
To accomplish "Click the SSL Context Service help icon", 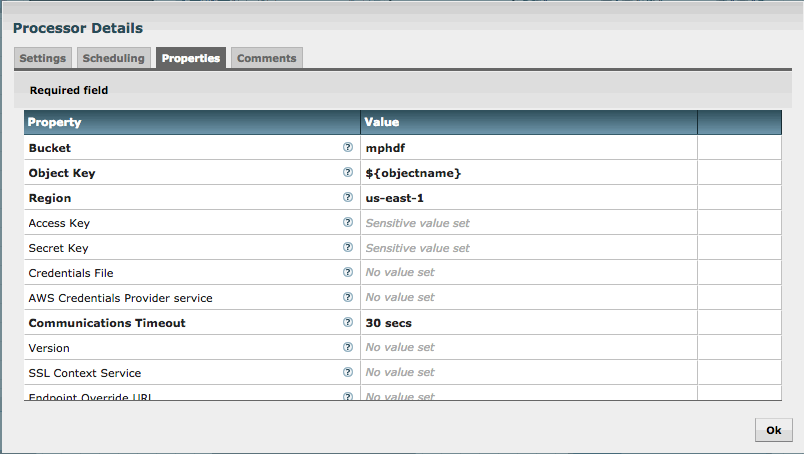I will (x=348, y=372).
